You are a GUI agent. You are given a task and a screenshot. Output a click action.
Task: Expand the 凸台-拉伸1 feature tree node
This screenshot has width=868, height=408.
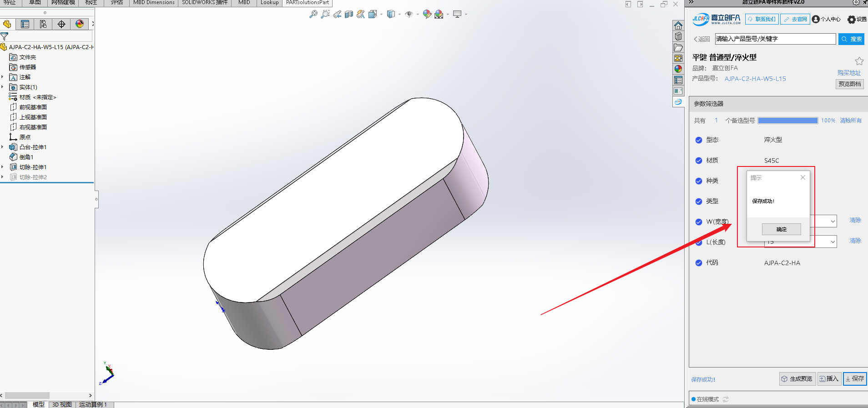[3, 147]
